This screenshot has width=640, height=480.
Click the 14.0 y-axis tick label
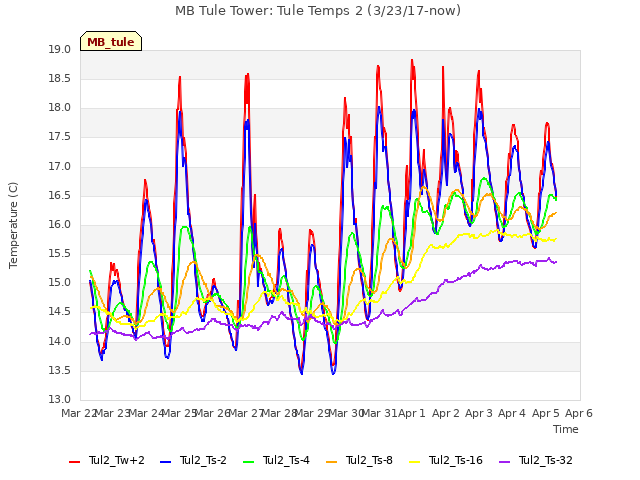[60, 341]
